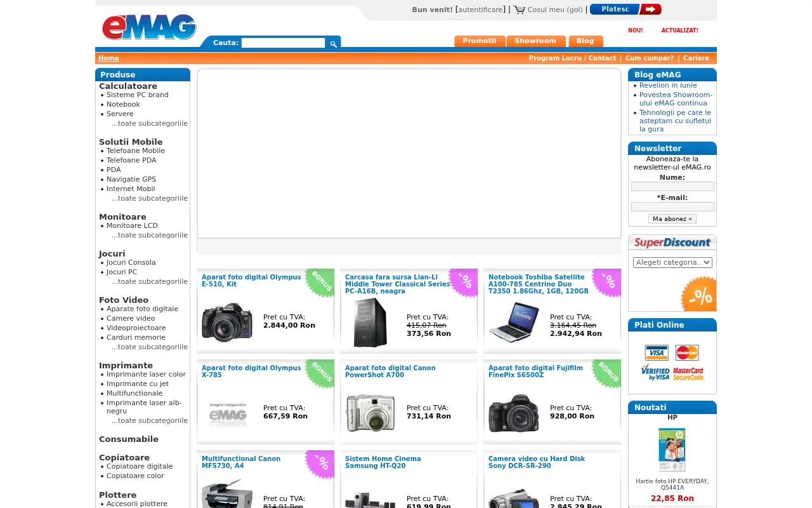Open the Fujifilm FinePix S6500Z image

(514, 413)
